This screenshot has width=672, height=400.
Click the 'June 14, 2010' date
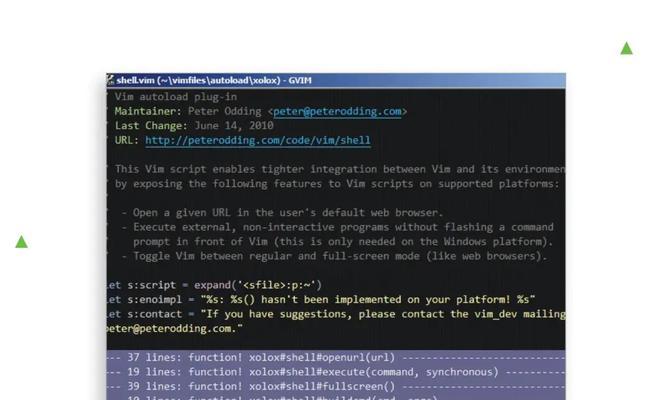(234, 126)
